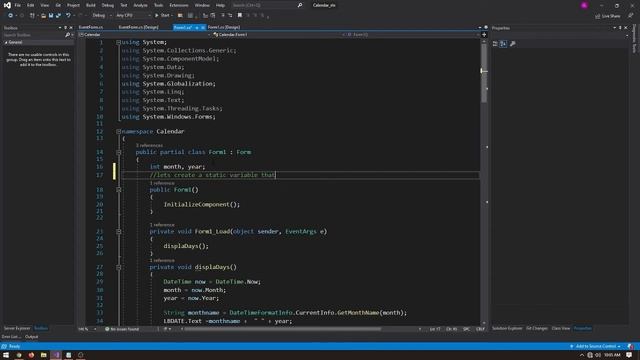Open the Project menu
This screenshot has height=360, width=640.
coord(73,5)
